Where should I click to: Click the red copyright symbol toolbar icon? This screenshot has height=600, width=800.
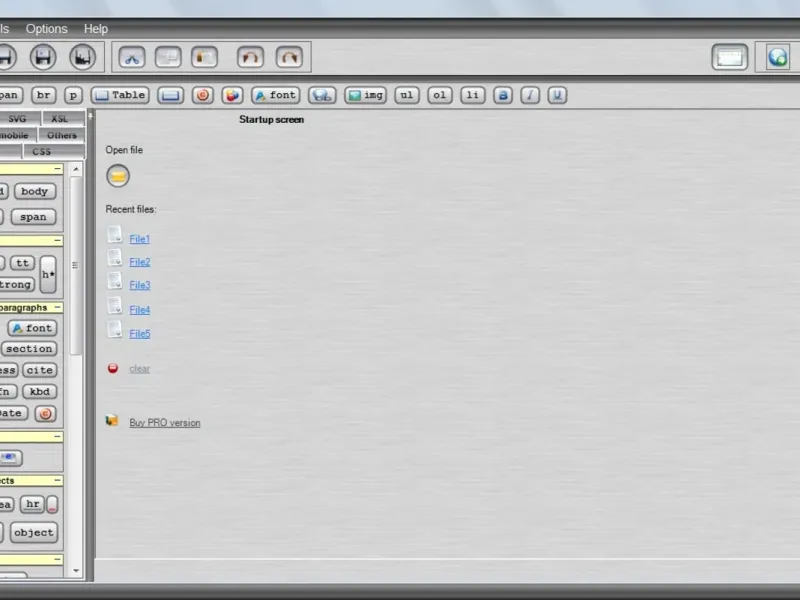tap(203, 95)
